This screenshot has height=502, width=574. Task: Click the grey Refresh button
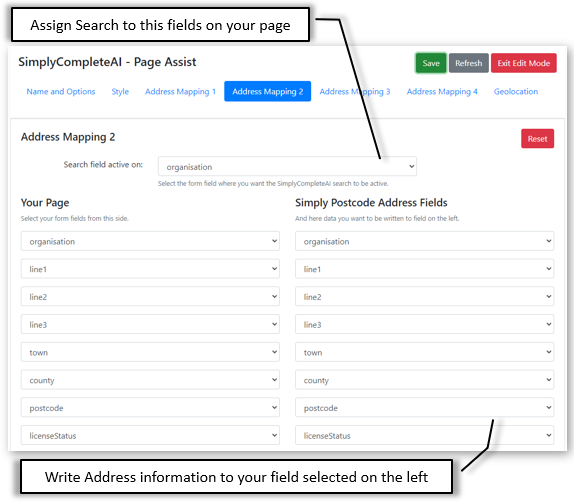click(469, 63)
